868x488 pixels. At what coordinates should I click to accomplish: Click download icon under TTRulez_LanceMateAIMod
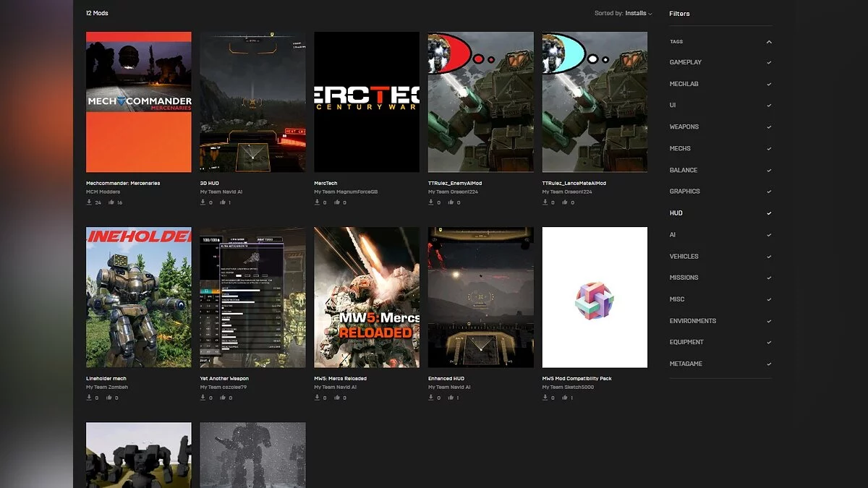pos(545,202)
